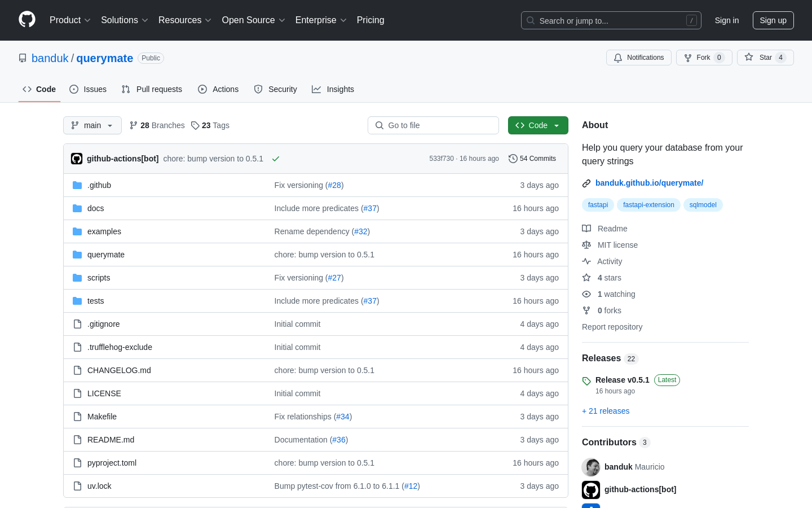Screen dimensions: 812x508
Task: Click the banduk contributor avatar
Action: [x=591, y=467]
